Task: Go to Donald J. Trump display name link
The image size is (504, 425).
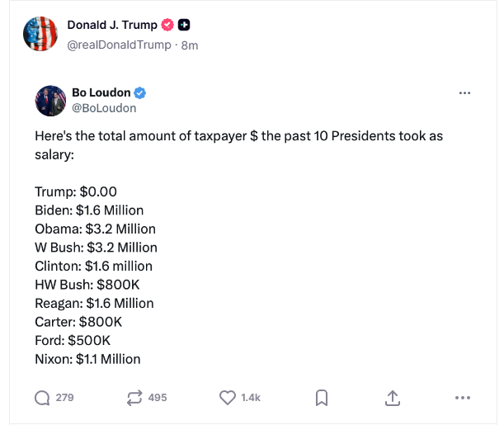Action: tap(112, 25)
